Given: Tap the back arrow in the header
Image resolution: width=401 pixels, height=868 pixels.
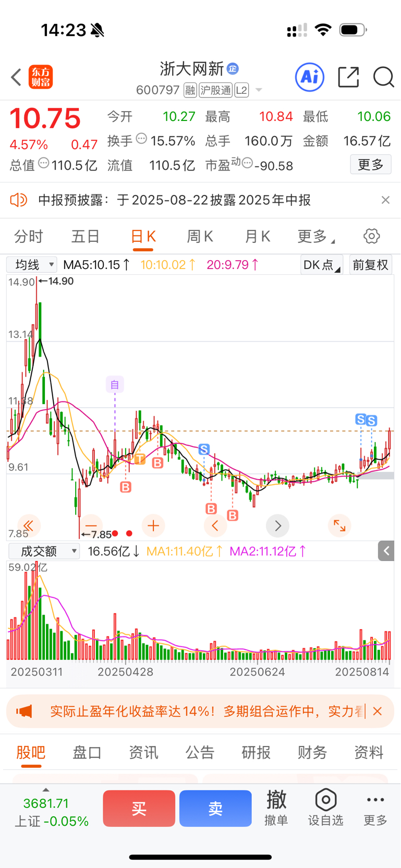Looking at the screenshot, I should click(x=16, y=77).
